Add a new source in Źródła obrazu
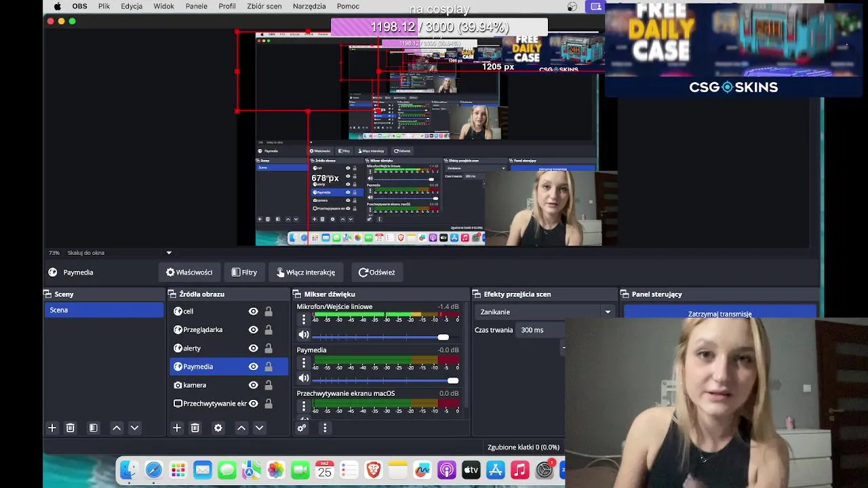The height and width of the screenshot is (488, 868). pyautogui.click(x=177, y=428)
